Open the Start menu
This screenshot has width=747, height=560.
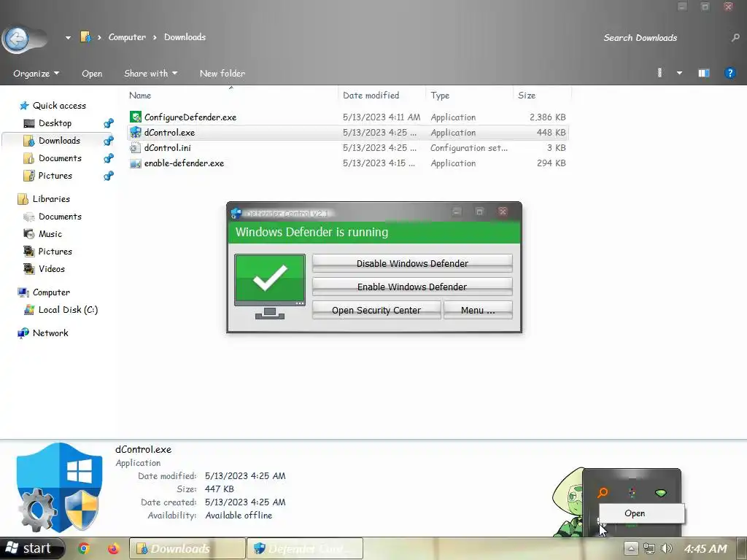pos(32,548)
